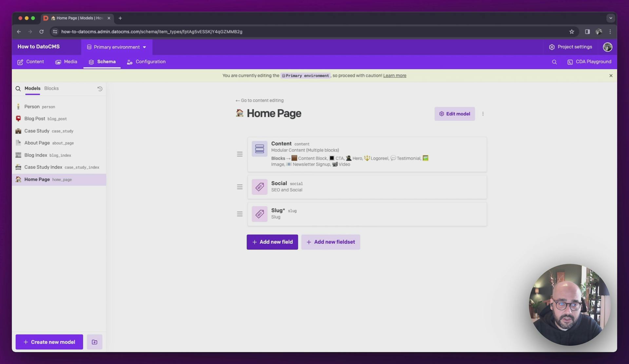Click the Blog Post model icon

point(18,119)
